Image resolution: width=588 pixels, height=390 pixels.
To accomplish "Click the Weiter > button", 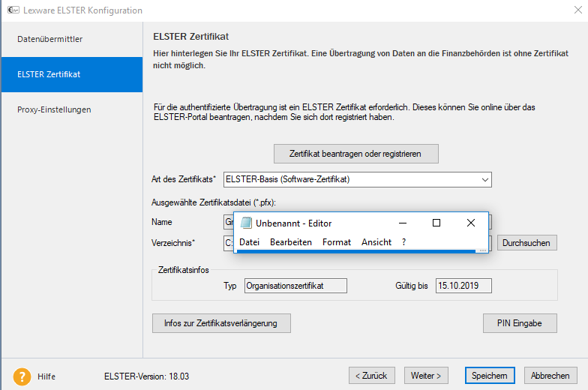I will [x=426, y=376].
